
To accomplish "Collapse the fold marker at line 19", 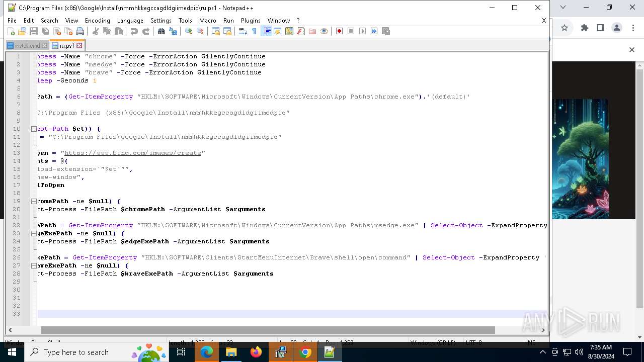I will click(x=34, y=201).
